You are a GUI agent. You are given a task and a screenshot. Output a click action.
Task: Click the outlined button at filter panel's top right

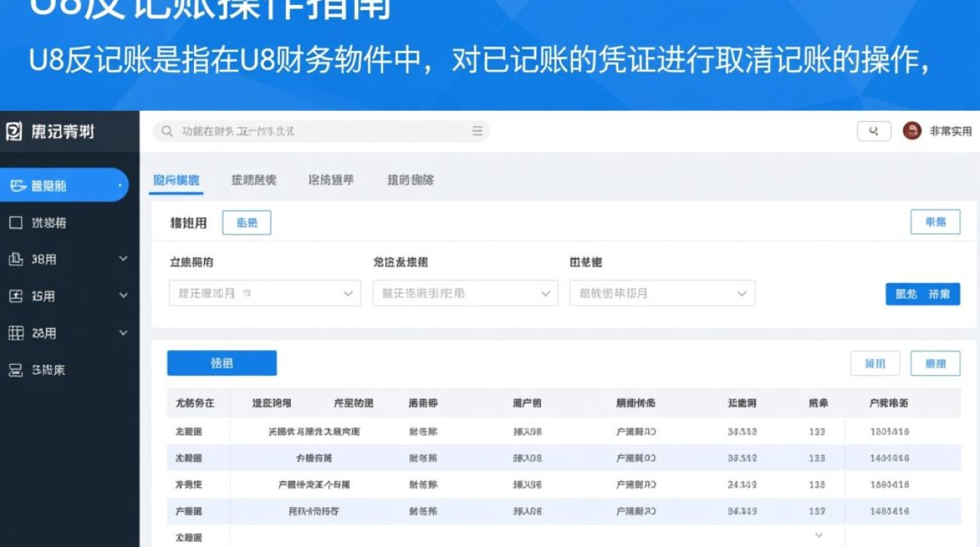click(x=936, y=222)
